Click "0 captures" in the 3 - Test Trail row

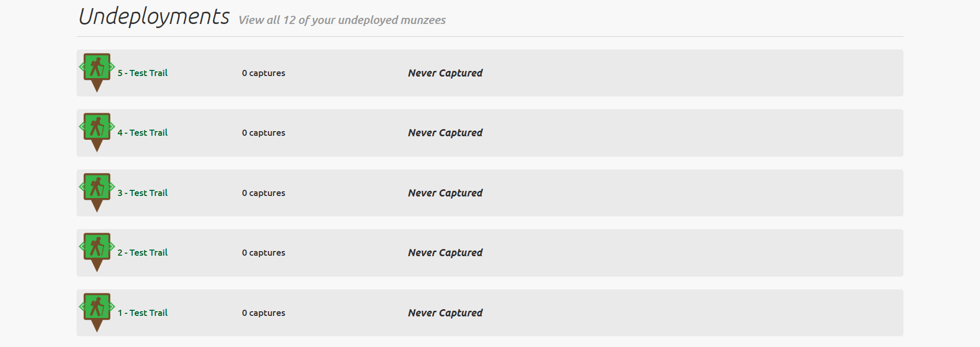tap(263, 193)
